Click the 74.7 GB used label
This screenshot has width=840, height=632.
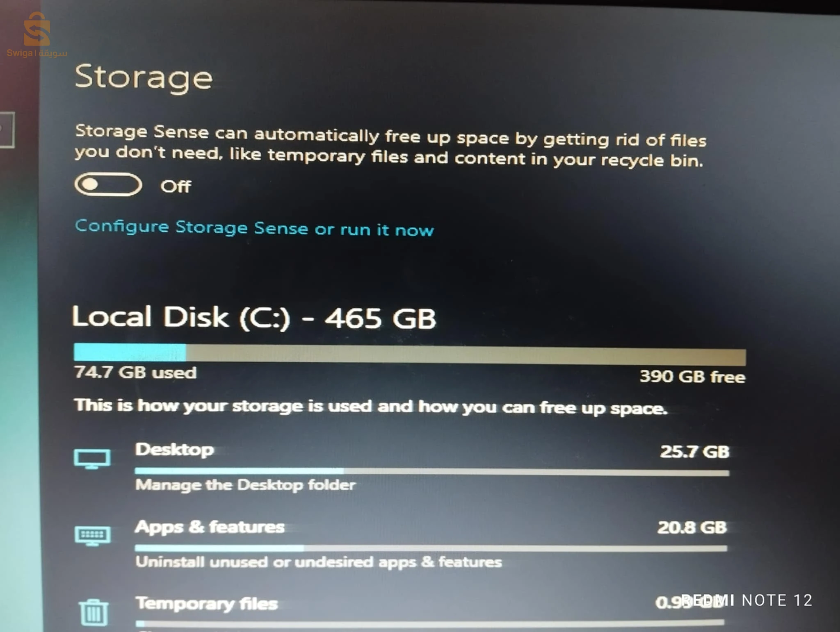coord(135,373)
